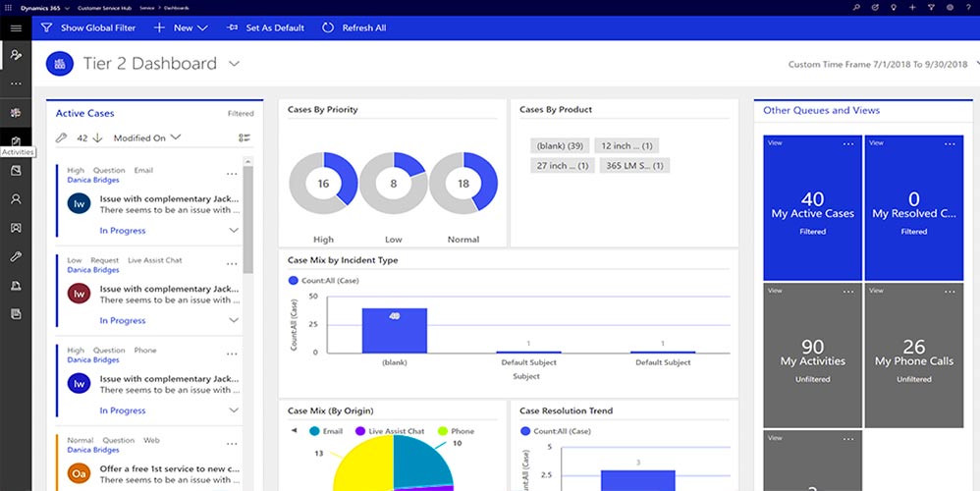Open the Modified On sort dropdown

[x=147, y=138]
